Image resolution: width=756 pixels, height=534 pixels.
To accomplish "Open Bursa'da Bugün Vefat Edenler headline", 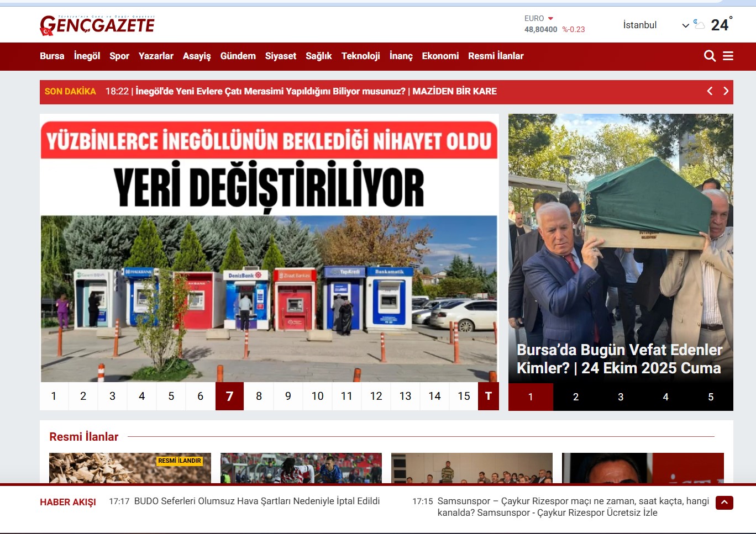I will 619,359.
